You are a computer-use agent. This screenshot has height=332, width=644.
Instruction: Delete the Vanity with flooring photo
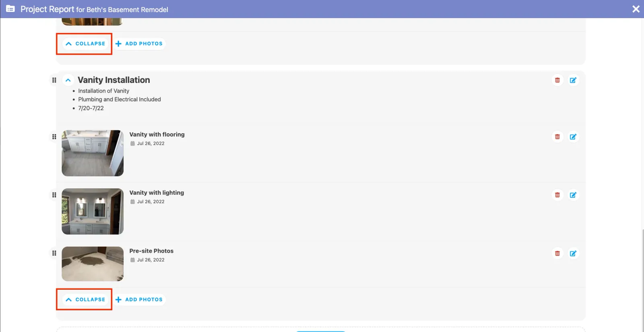tap(557, 137)
